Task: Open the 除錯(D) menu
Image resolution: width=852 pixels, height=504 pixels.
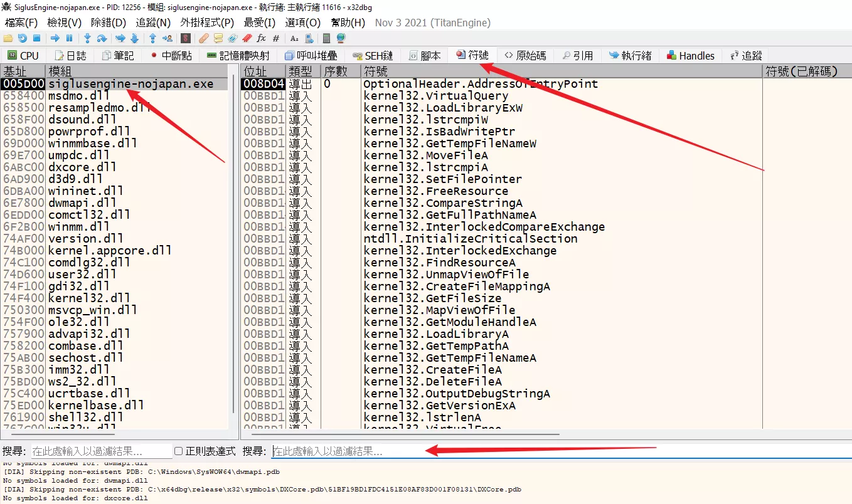Action: click(108, 23)
